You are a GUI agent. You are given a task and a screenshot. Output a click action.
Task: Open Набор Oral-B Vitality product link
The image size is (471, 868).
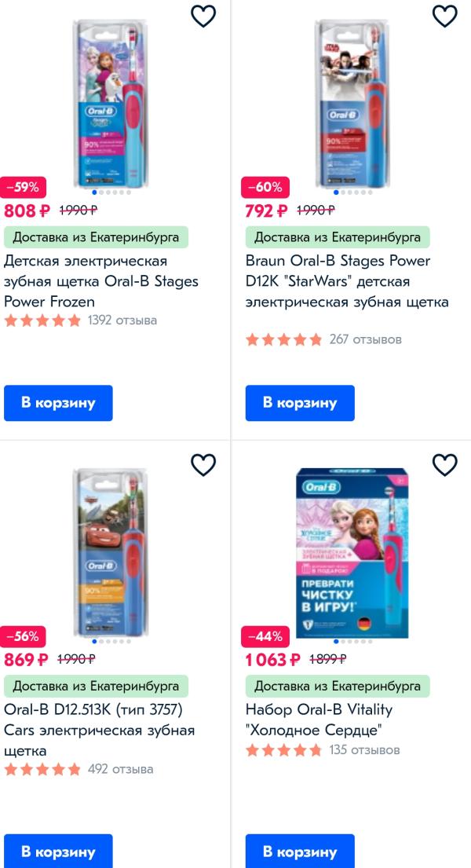[x=319, y=720]
